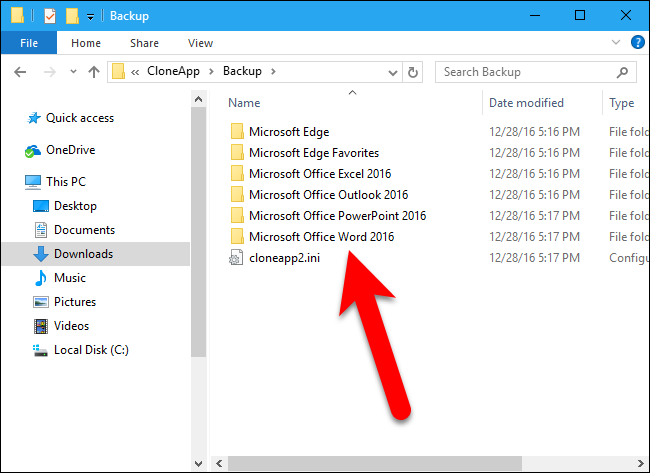Select Microsoft Office PowerPoint 2016 folder

pyautogui.click(x=337, y=216)
